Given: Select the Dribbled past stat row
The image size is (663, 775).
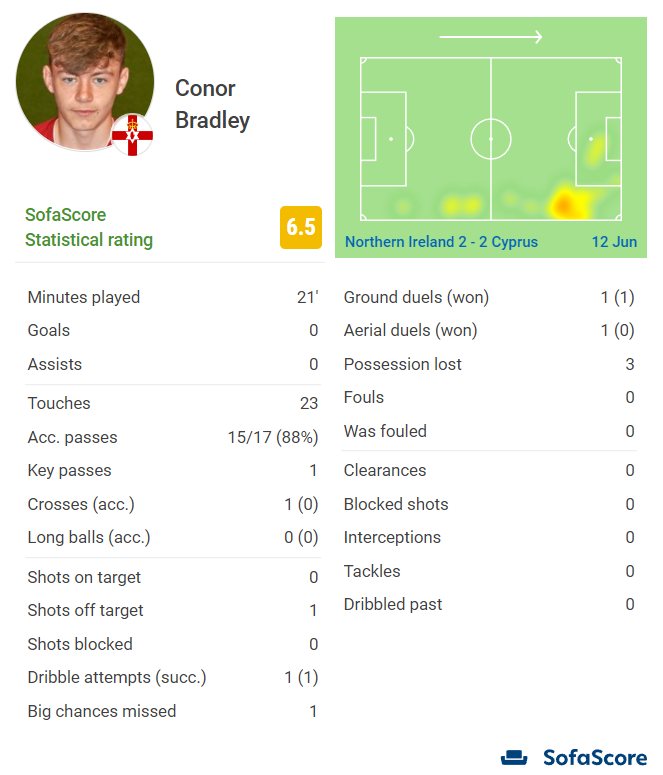Looking at the screenshot, I should 489,604.
